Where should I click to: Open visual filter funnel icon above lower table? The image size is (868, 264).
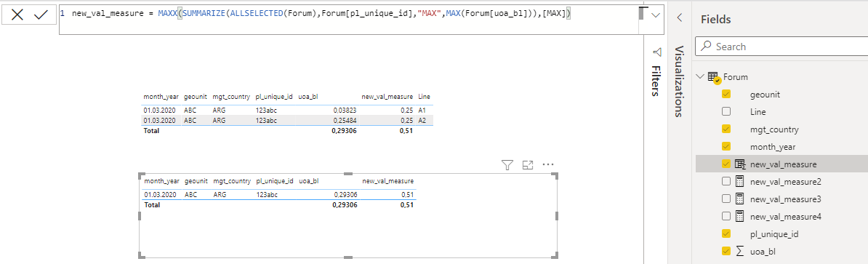tap(507, 164)
